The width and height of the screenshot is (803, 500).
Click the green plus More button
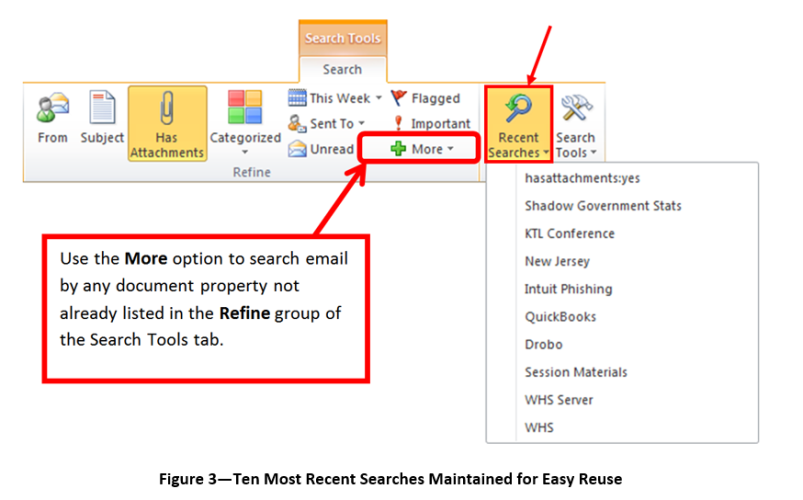(x=421, y=149)
